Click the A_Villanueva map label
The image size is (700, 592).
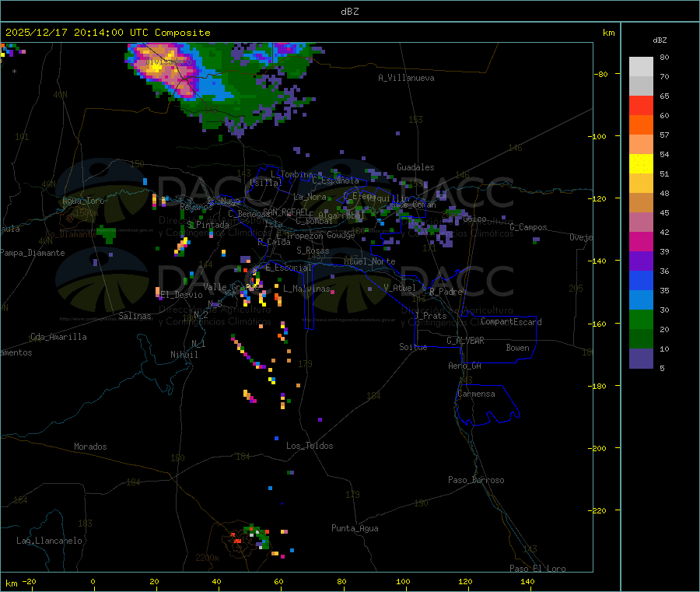pyautogui.click(x=406, y=78)
